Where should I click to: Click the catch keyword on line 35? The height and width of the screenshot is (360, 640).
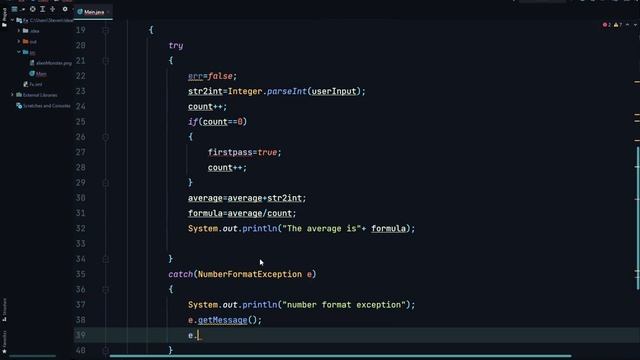[180, 274]
